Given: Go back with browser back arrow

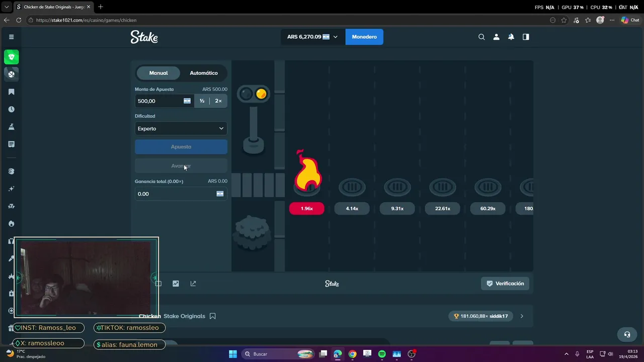Looking at the screenshot, I should pyautogui.click(x=7, y=20).
